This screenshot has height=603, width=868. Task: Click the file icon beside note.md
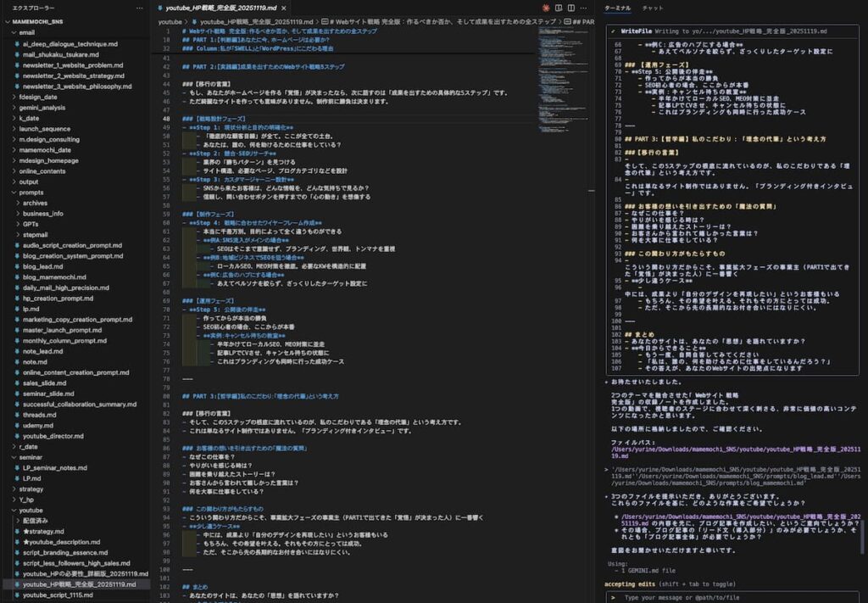(x=17, y=362)
